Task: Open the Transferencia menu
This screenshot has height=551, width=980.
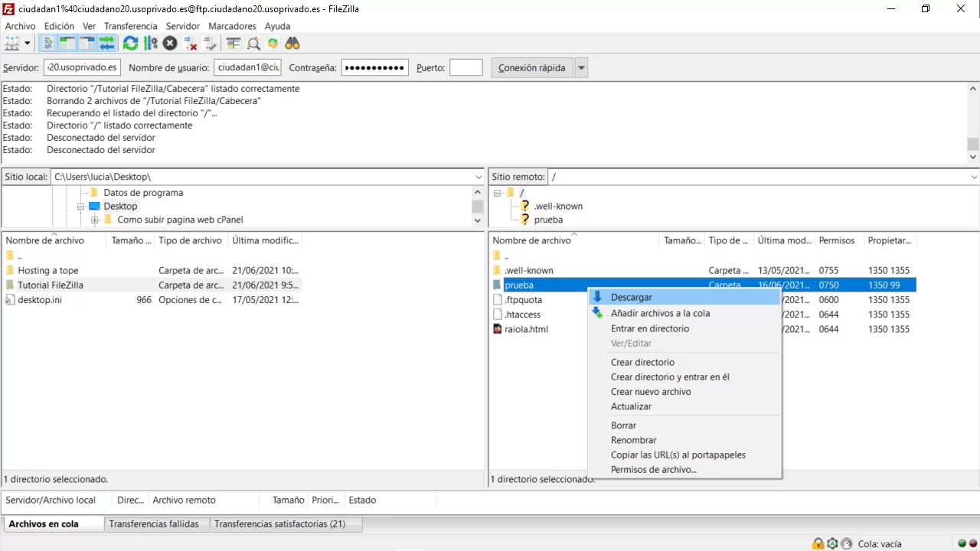Action: 131,26
